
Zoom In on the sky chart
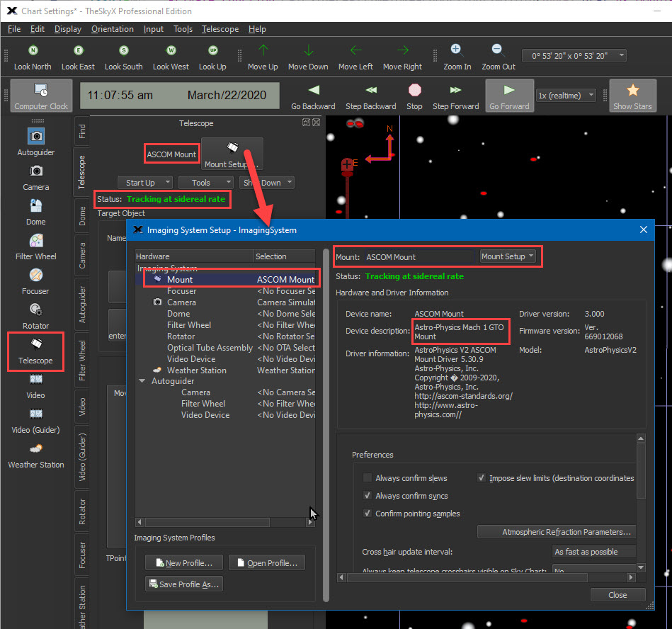tap(457, 50)
